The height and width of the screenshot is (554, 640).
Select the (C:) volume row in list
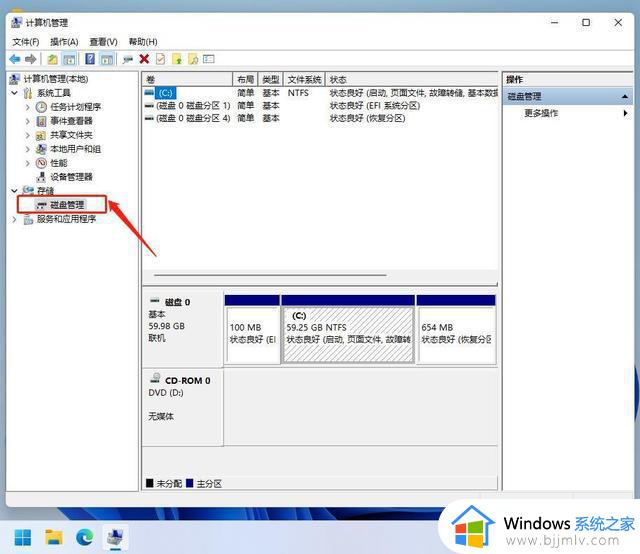[x=320, y=93]
